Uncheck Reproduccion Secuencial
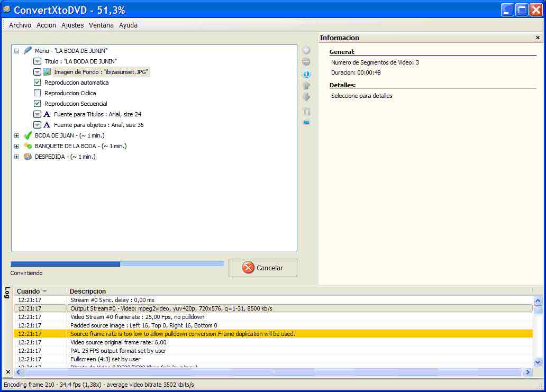This screenshot has height=392, width=546. pos(37,103)
